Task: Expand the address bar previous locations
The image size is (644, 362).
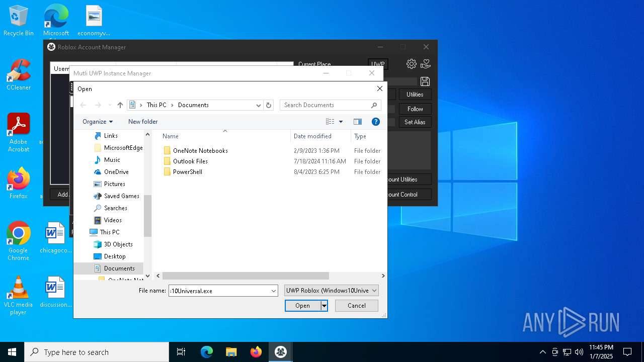Action: click(x=259, y=105)
